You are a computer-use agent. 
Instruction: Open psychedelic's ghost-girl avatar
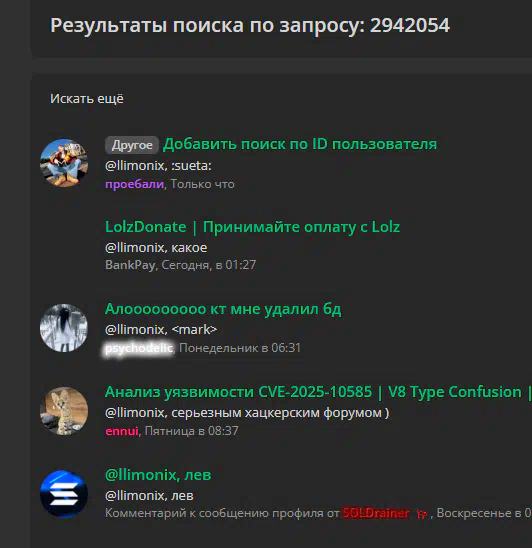click(64, 328)
